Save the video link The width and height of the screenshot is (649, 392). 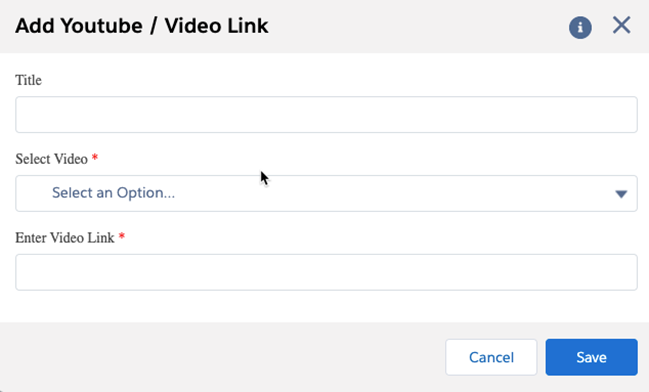click(x=591, y=357)
